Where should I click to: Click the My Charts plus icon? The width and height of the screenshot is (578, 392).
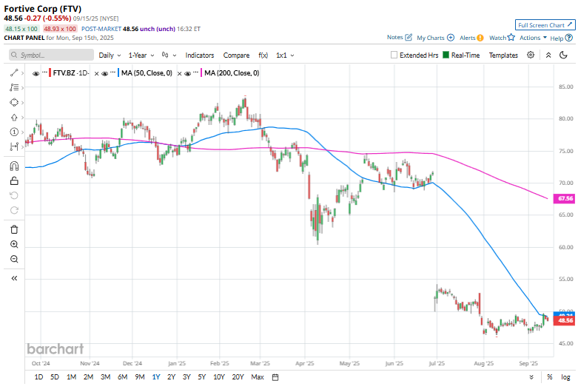[451, 38]
